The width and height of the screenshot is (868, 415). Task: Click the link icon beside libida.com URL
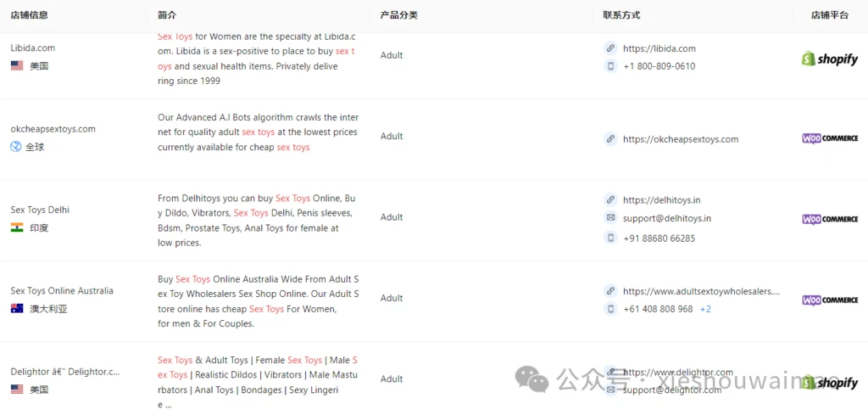pos(610,48)
